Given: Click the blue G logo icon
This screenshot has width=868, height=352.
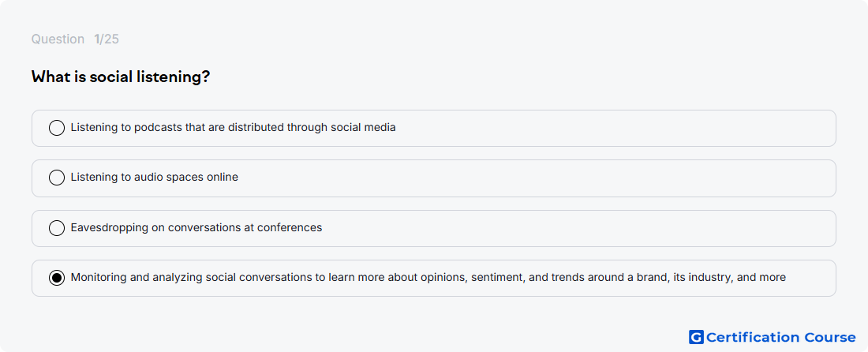Looking at the screenshot, I should tap(696, 337).
